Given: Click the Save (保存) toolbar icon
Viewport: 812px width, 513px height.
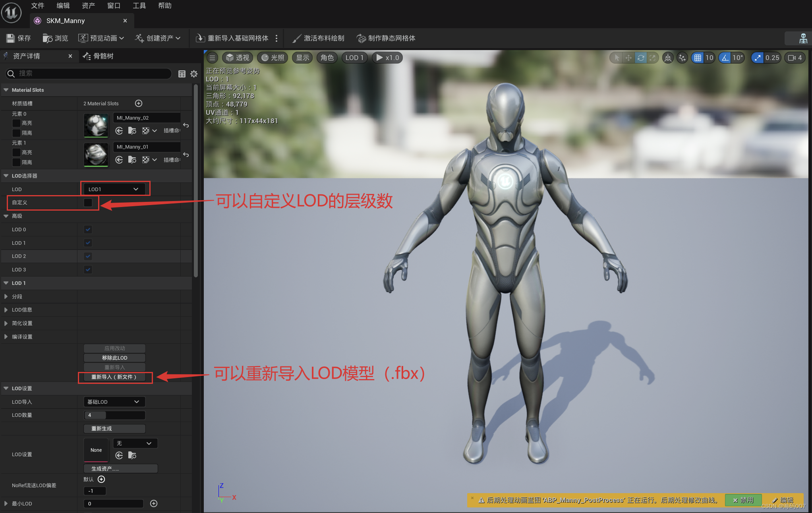Looking at the screenshot, I should point(11,38).
